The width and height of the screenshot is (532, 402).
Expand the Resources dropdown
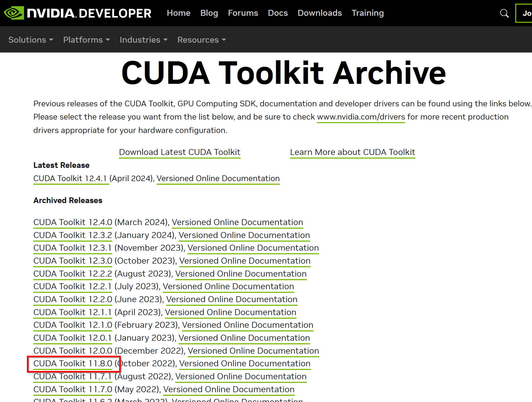(x=202, y=40)
